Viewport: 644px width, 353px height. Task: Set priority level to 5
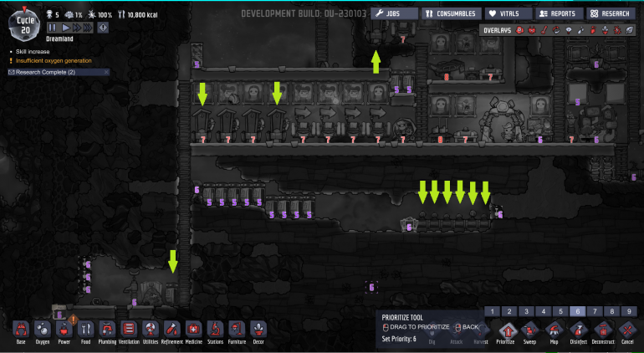(560, 311)
